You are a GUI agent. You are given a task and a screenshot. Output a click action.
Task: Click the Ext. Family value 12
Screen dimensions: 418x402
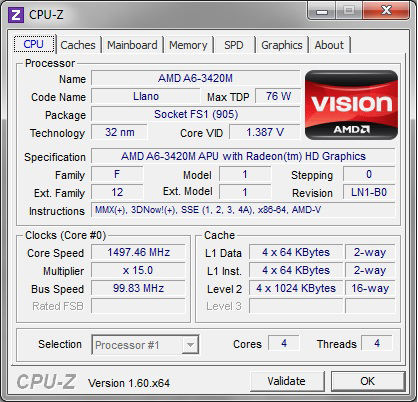pos(117,192)
